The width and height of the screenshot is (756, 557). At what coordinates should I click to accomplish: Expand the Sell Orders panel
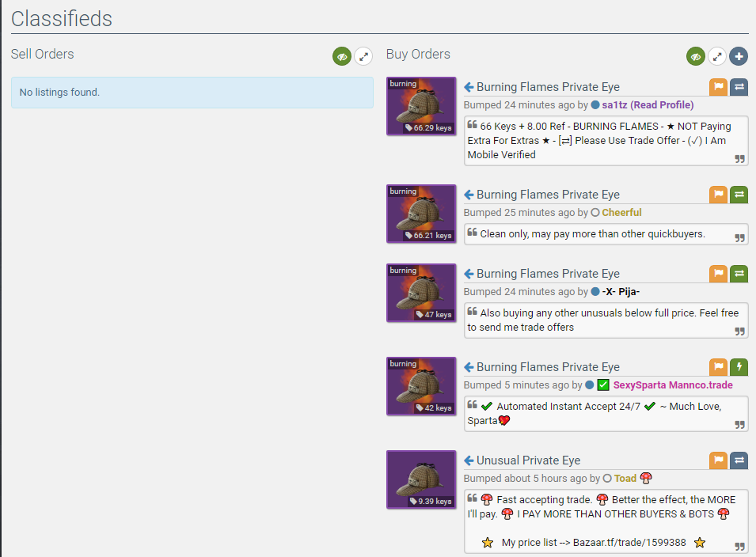coord(363,56)
